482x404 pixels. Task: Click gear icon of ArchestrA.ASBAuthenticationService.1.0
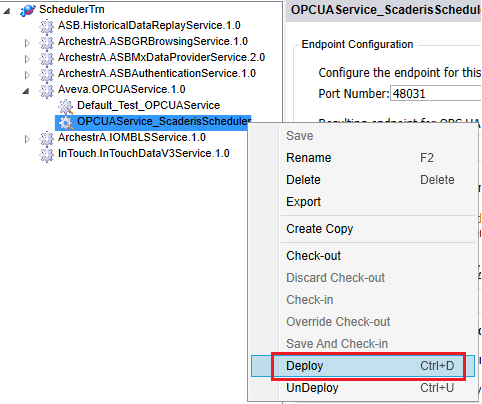point(47,74)
